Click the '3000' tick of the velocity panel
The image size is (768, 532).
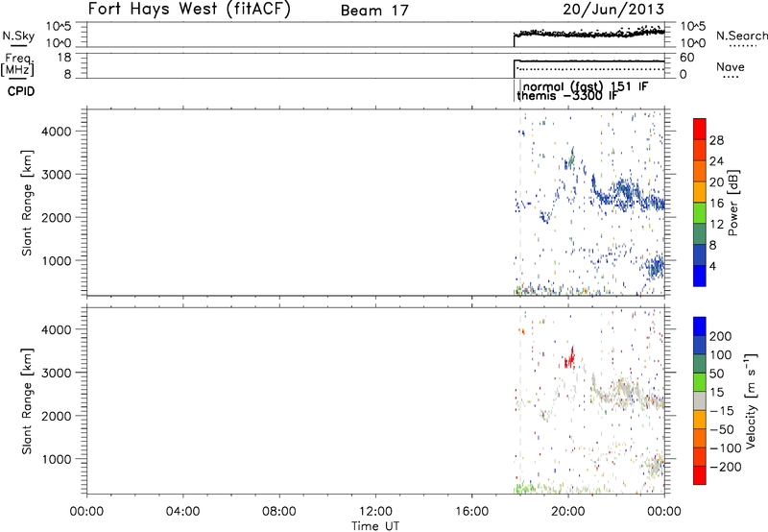57,373
